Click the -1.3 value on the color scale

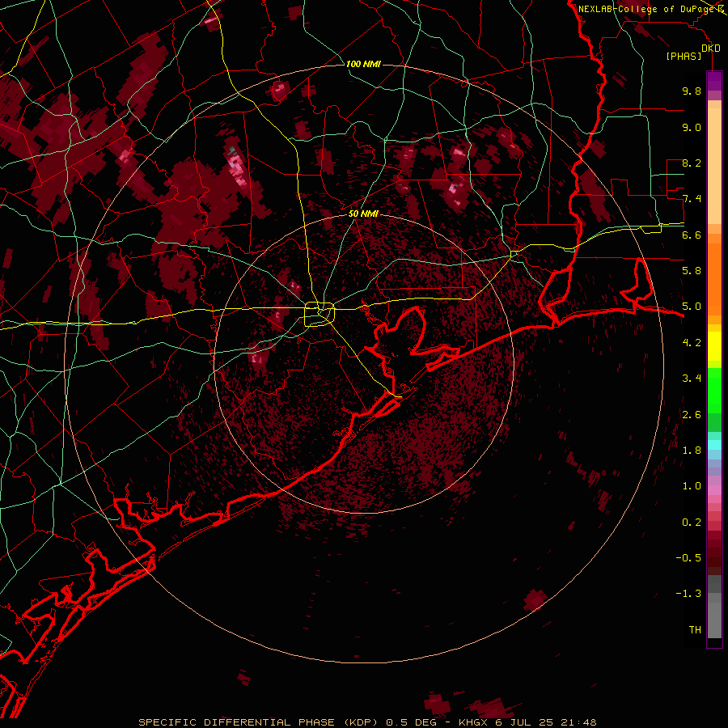tap(688, 594)
